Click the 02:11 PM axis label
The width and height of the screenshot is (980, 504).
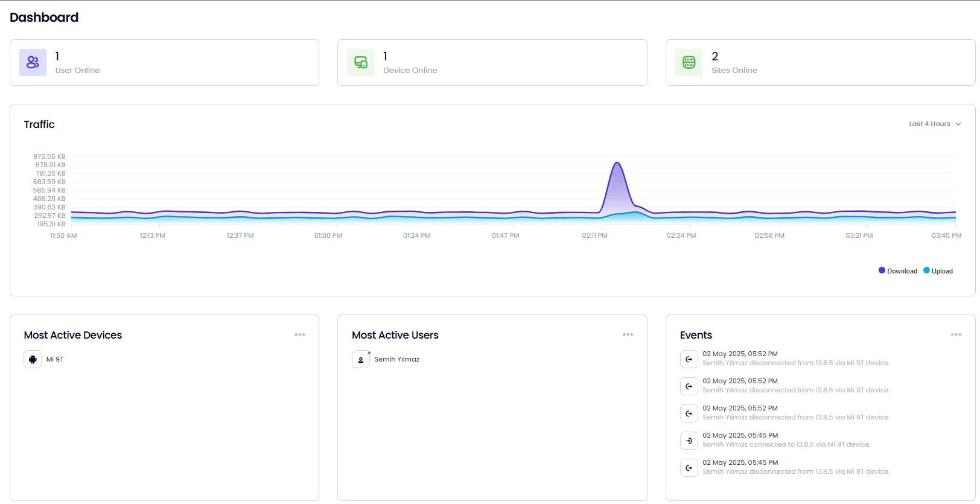pos(594,236)
